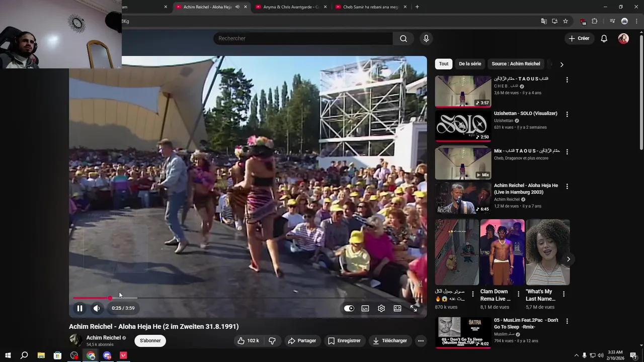This screenshot has width=644, height=362.
Task: Open video player settings gear
Action: (381, 308)
